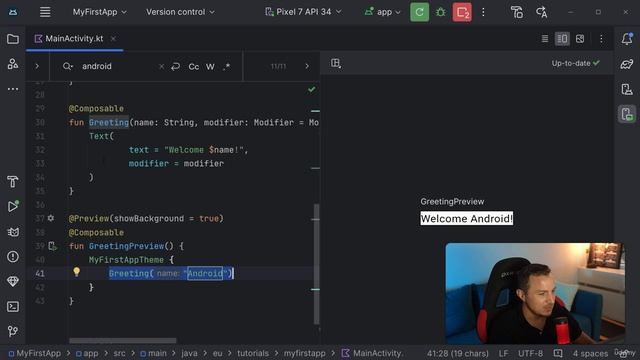Click the GreetingPreview label in preview

pyautogui.click(x=452, y=201)
